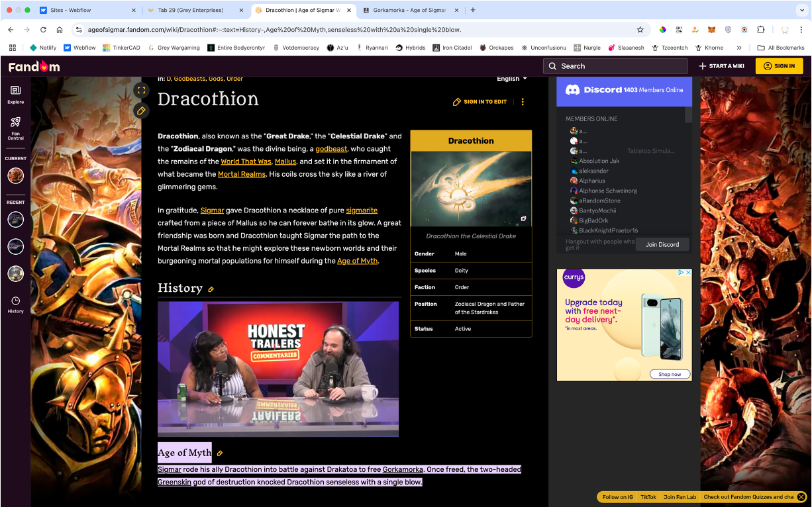Open the Iron Citadel bookmark
This screenshot has width=812, height=507.
(x=454, y=48)
